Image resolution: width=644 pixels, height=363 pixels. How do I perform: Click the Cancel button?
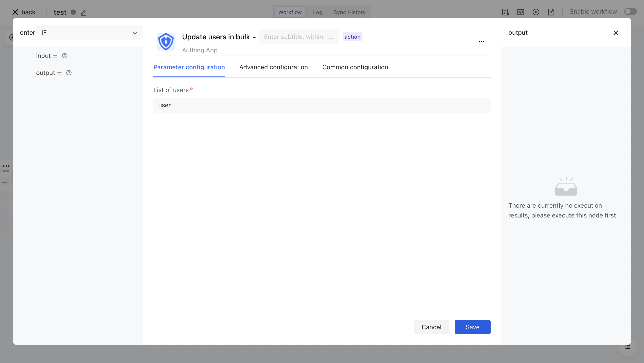point(431,327)
